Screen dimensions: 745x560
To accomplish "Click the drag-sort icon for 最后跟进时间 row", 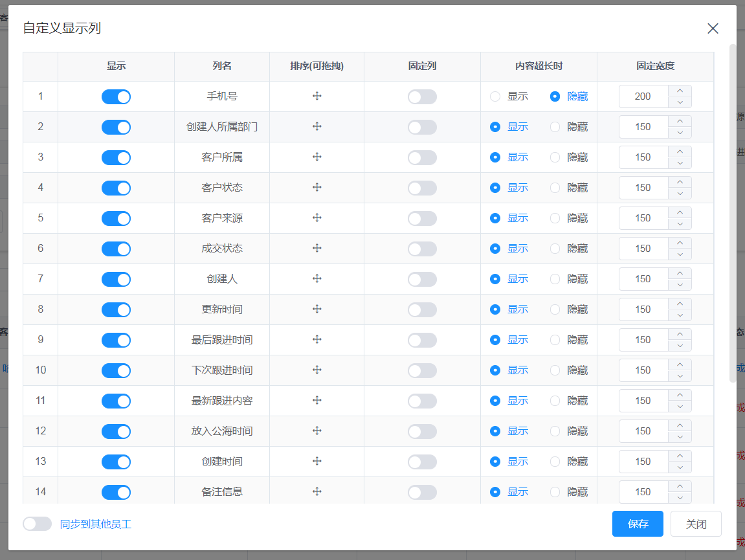I will tap(317, 340).
